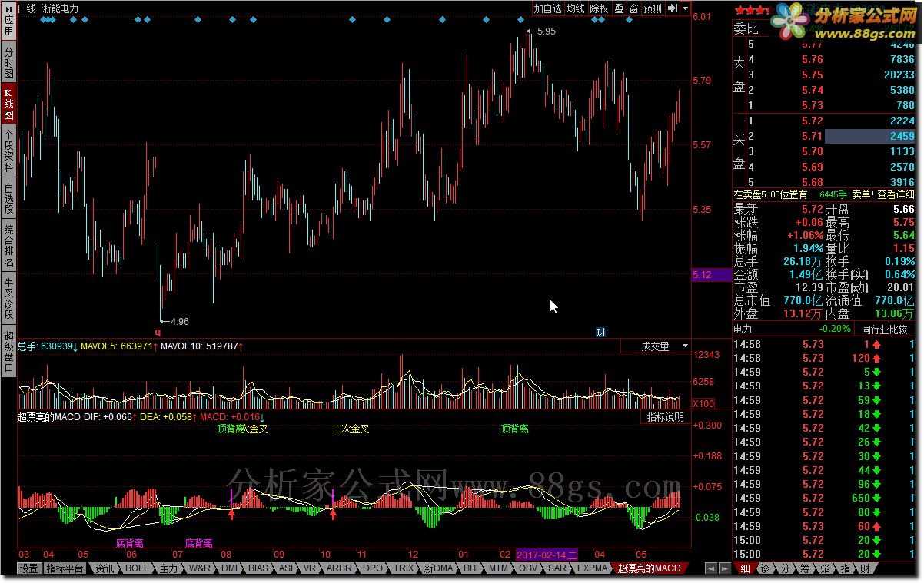The height and width of the screenshot is (583, 924).
Task: Switch indicator to BIAS
Action: (259, 568)
